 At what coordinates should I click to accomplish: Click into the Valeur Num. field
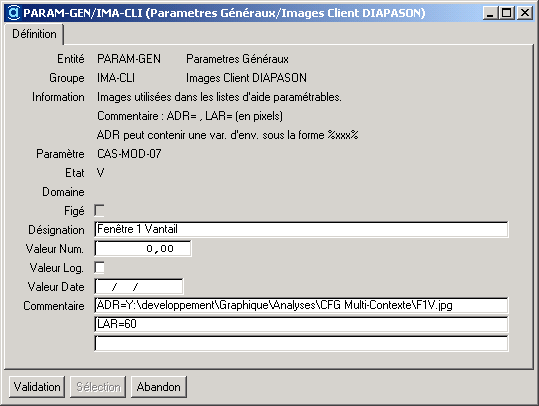[143, 249]
